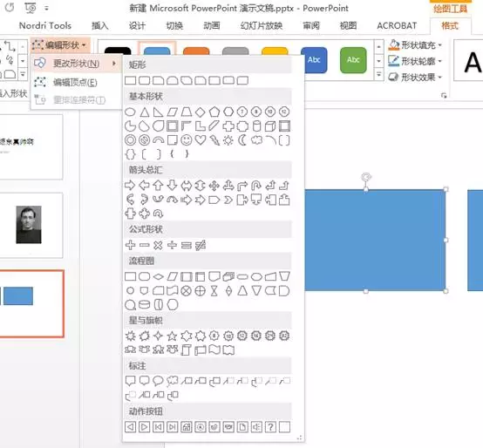Select the Help action button with question mark
483x448 pixels.
(270, 427)
